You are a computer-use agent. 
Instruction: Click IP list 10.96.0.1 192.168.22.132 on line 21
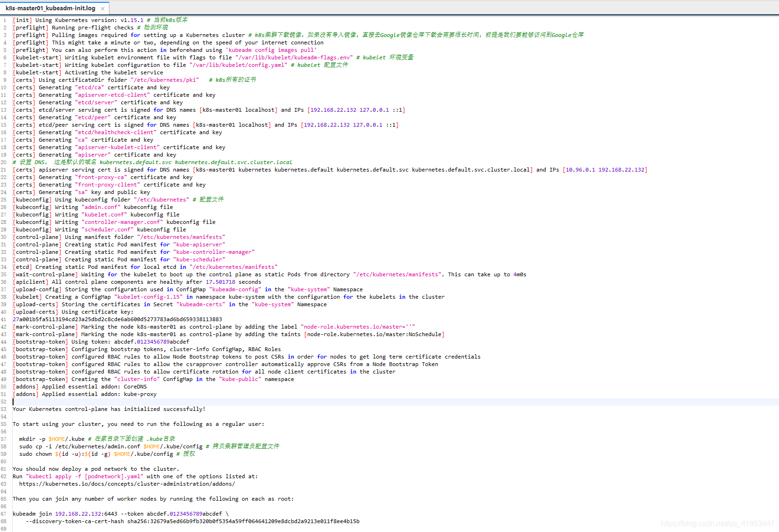pos(605,170)
